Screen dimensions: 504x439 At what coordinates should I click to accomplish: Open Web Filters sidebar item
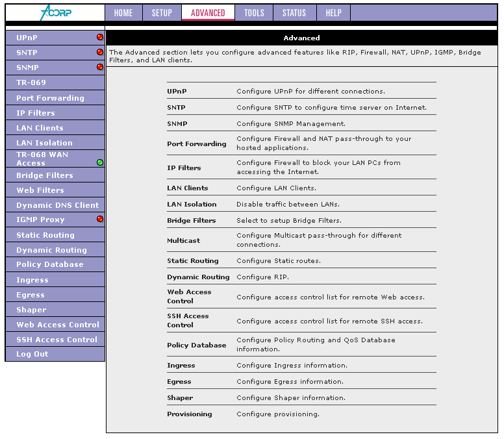[55, 190]
